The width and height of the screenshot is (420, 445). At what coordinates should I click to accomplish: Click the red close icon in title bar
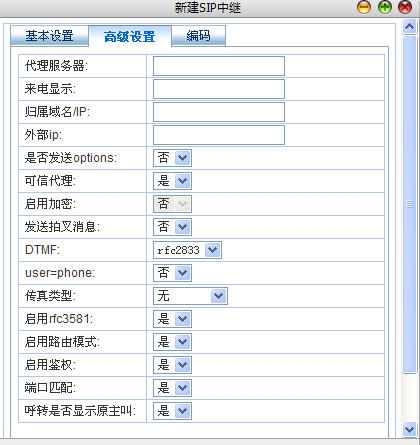pos(405,7)
